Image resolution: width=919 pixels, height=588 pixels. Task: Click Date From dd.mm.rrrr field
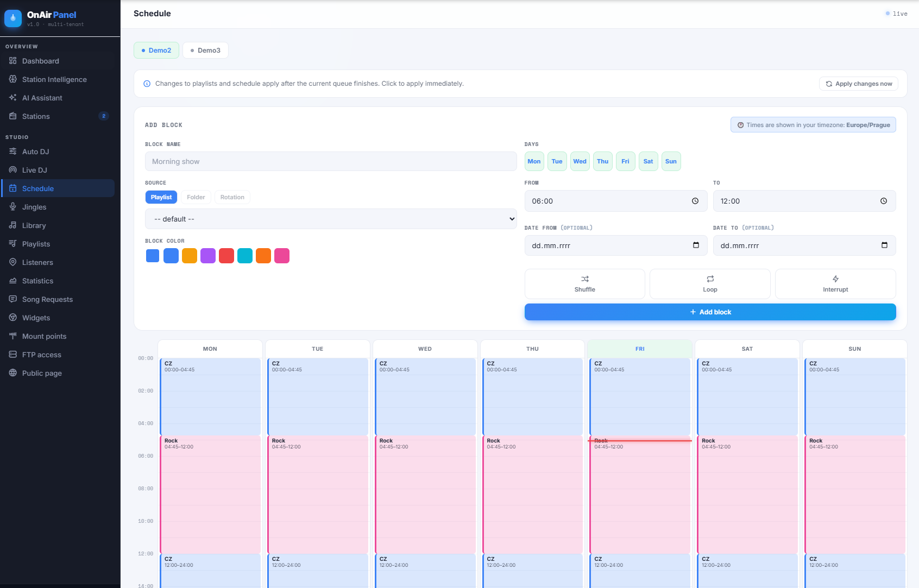[616, 245]
